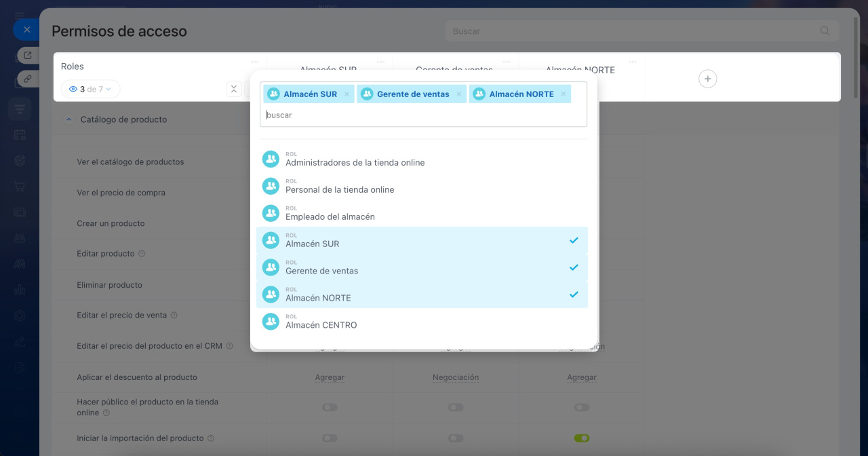Open the page in new window icon
The height and width of the screenshot is (456, 868).
28,56
